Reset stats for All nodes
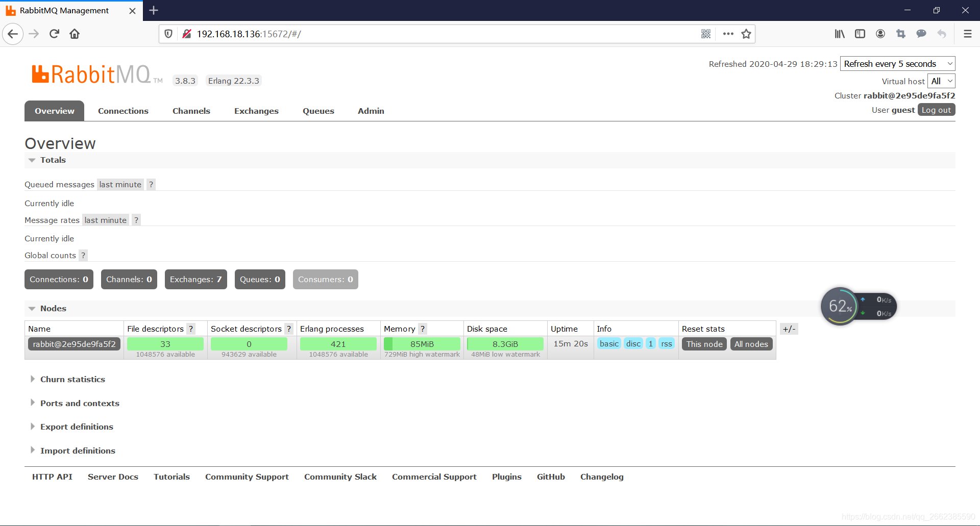The image size is (980, 526). [x=751, y=344]
